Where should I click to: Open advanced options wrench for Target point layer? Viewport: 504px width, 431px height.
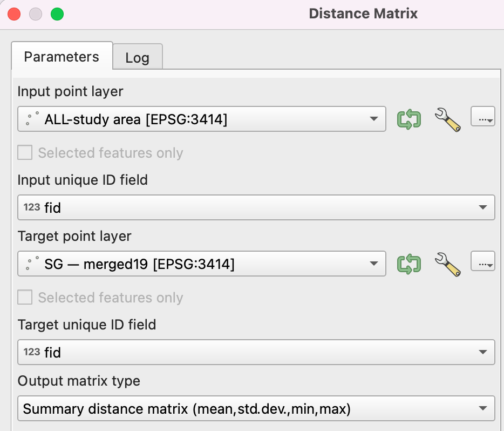(x=447, y=265)
